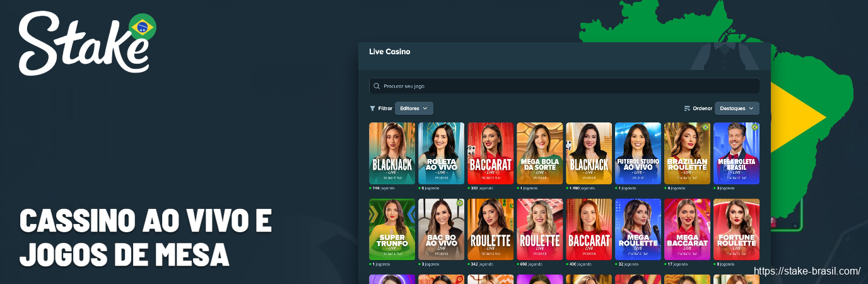This screenshot has height=284, width=868.
Task: Open Baccarat game with 333 players
Action: click(x=490, y=153)
